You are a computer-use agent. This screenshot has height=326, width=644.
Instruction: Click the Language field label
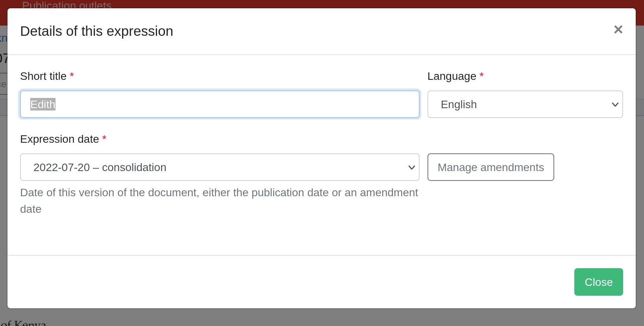pyautogui.click(x=452, y=76)
